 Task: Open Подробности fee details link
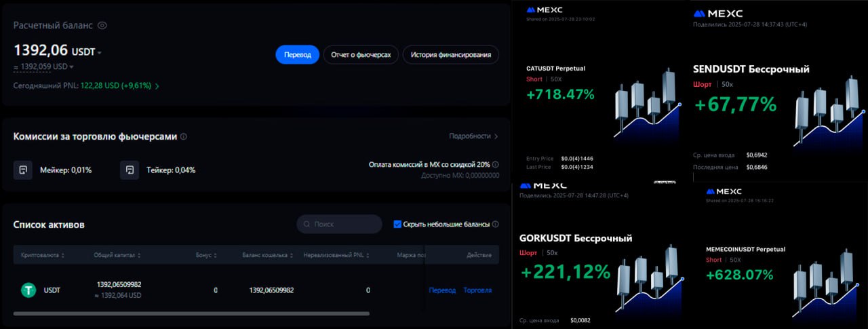coord(473,136)
